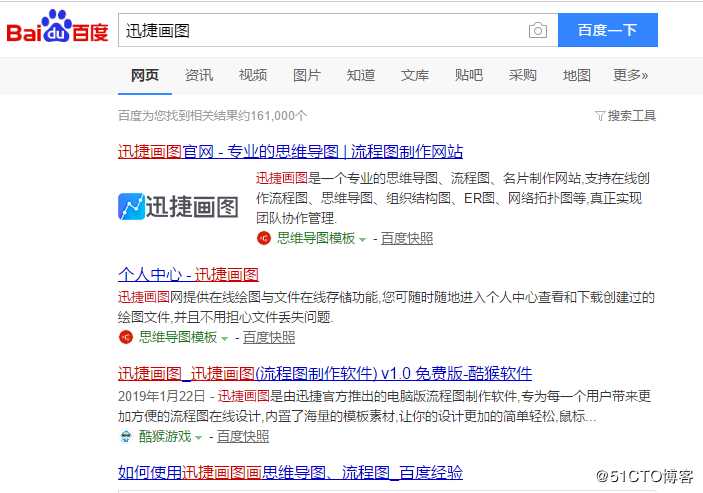Open the 地图 tab
Viewport: 703px width, 493px height.
577,75
